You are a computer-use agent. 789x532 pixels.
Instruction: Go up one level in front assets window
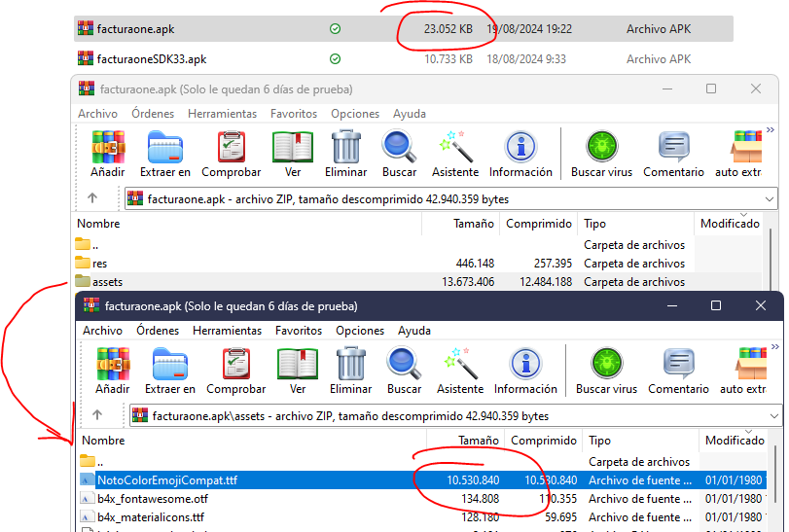pos(97,415)
